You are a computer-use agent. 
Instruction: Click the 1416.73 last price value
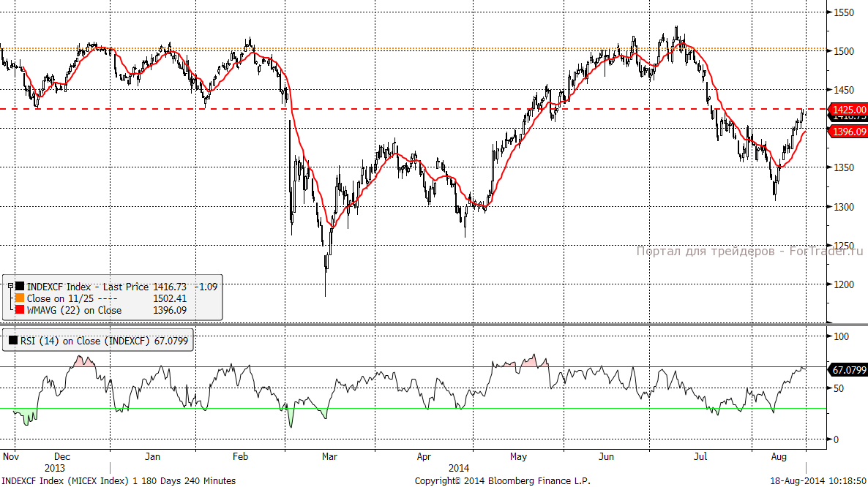coord(170,287)
